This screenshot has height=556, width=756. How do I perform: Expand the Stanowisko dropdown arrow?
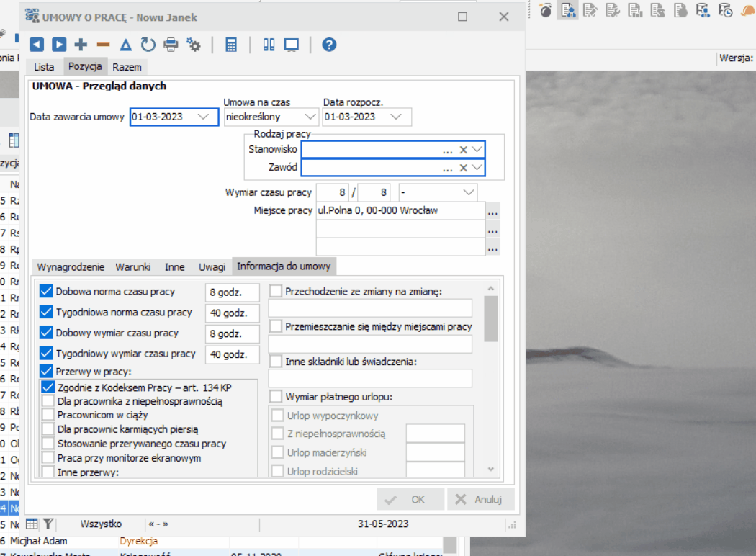coord(477,150)
